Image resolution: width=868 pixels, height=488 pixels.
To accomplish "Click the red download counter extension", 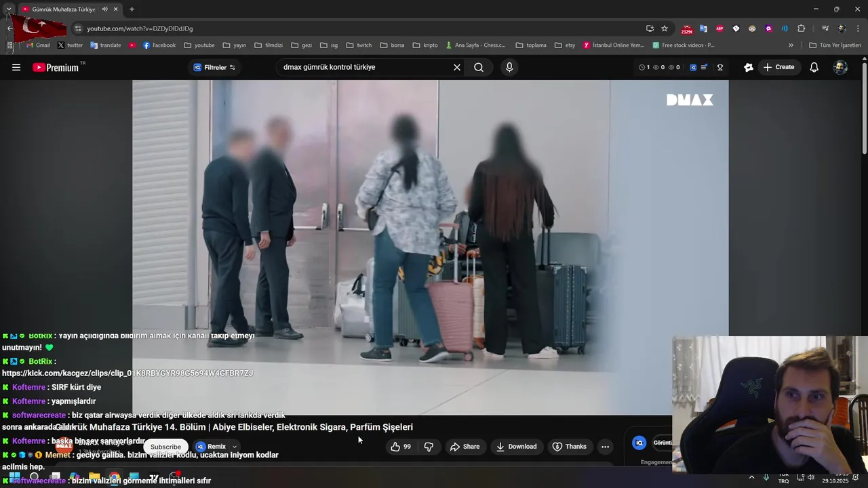I will (687, 29).
